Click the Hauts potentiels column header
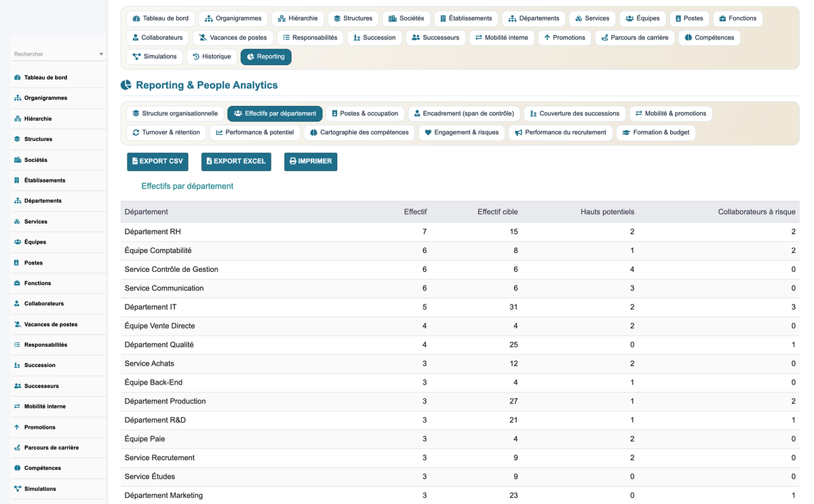The height and width of the screenshot is (504, 814). click(607, 212)
